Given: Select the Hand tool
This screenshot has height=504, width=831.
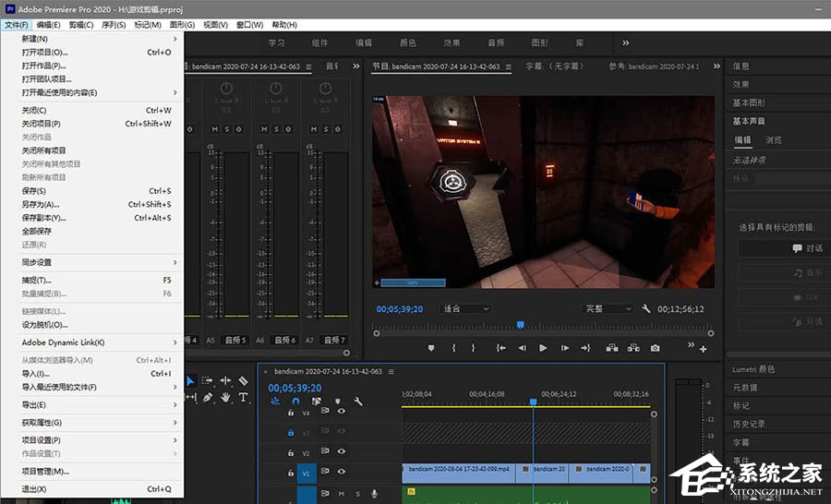Looking at the screenshot, I should tap(226, 398).
